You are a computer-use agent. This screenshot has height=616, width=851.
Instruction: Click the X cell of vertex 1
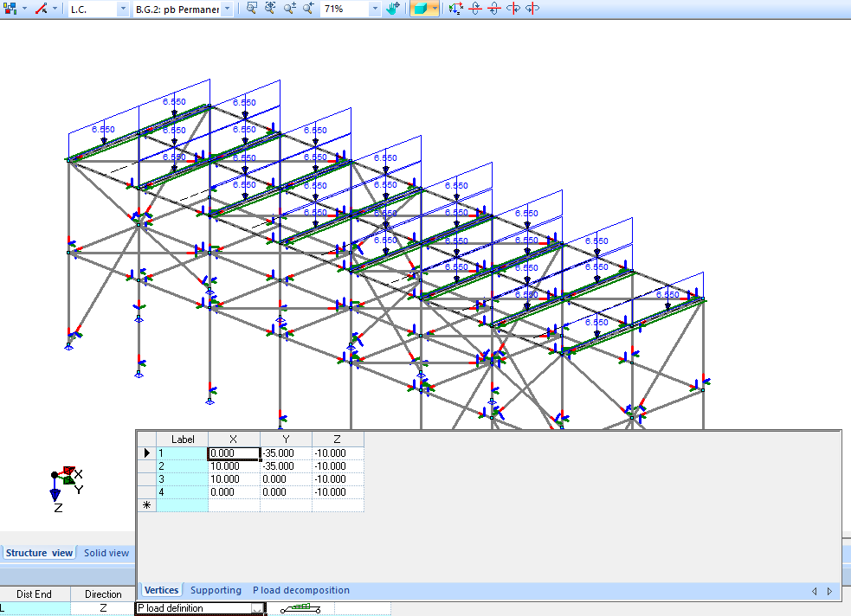coord(234,453)
